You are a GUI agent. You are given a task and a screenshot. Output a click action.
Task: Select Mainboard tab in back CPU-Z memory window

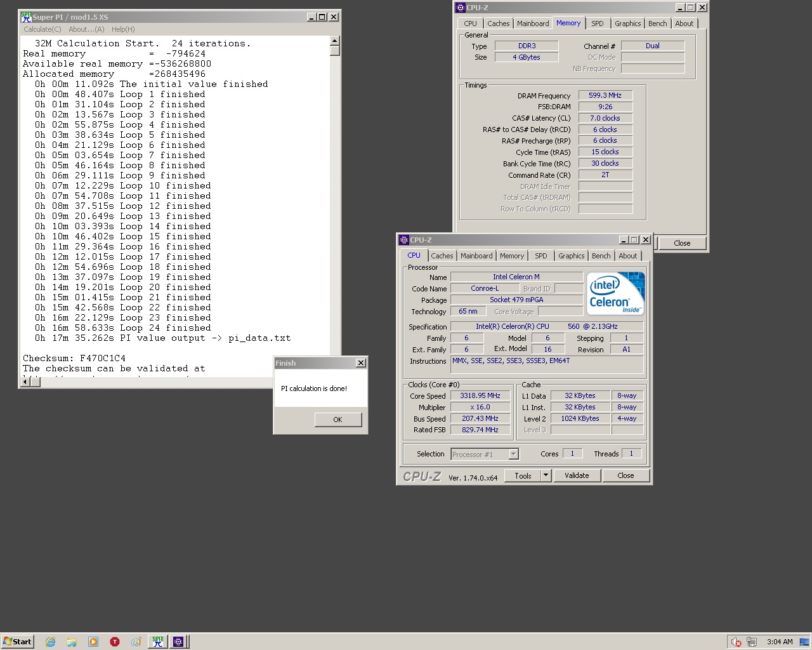click(x=533, y=23)
